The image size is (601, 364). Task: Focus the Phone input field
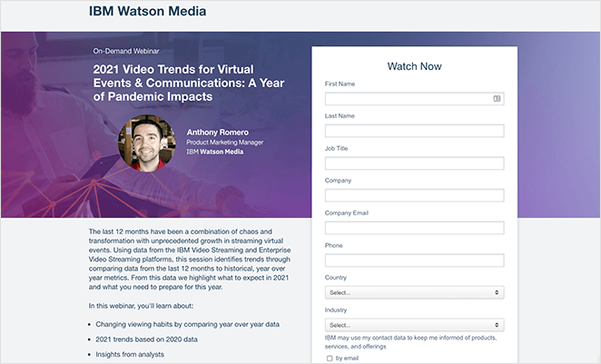pyautogui.click(x=414, y=261)
